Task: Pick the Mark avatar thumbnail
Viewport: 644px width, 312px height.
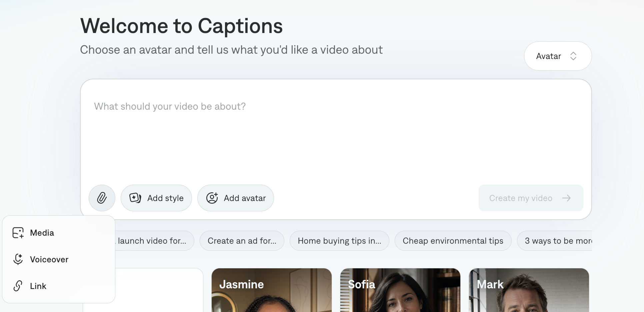Action: pos(529,290)
